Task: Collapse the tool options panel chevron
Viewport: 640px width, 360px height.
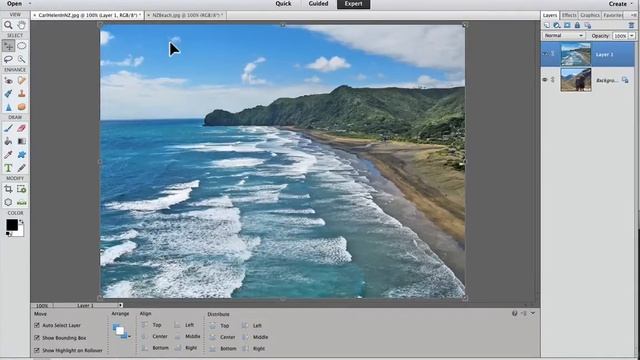Action: (533, 313)
